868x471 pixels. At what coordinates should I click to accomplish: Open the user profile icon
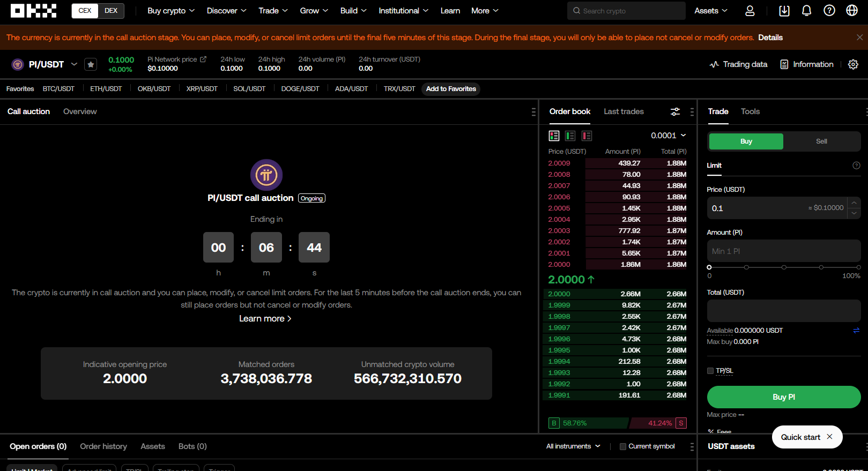[x=750, y=11]
